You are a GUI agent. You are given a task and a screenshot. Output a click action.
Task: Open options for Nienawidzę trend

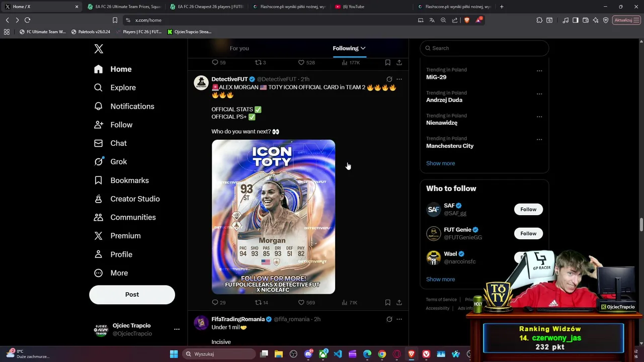539,117
